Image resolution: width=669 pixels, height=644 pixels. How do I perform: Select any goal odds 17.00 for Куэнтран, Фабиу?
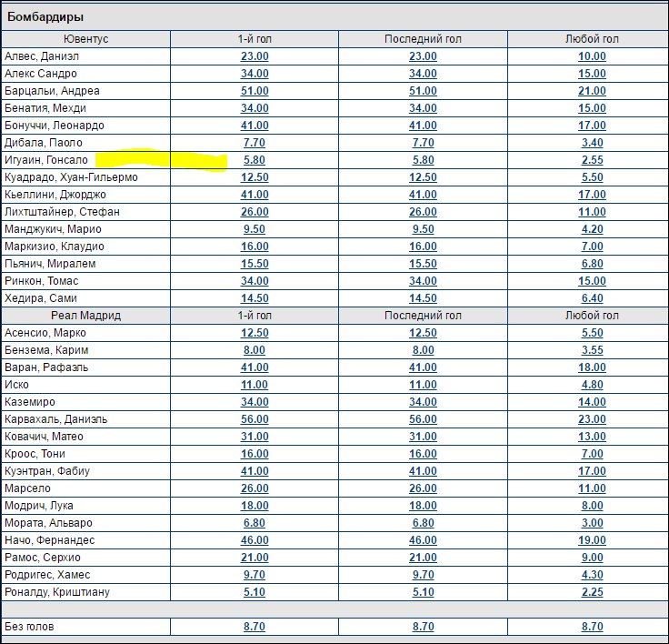pyautogui.click(x=592, y=471)
